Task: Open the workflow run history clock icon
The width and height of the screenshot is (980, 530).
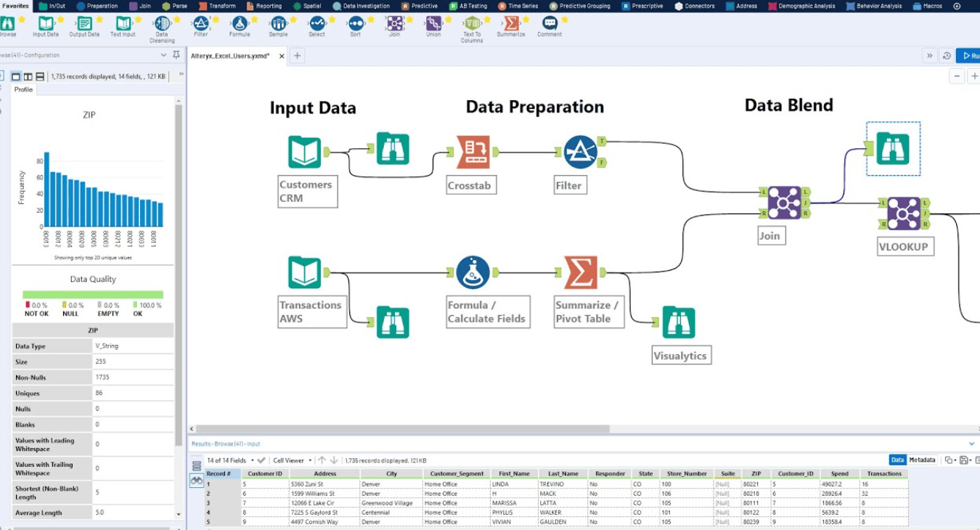Action: 947,56
